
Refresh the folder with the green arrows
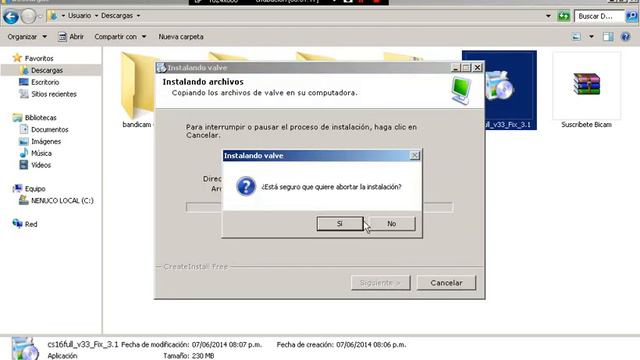tap(564, 16)
